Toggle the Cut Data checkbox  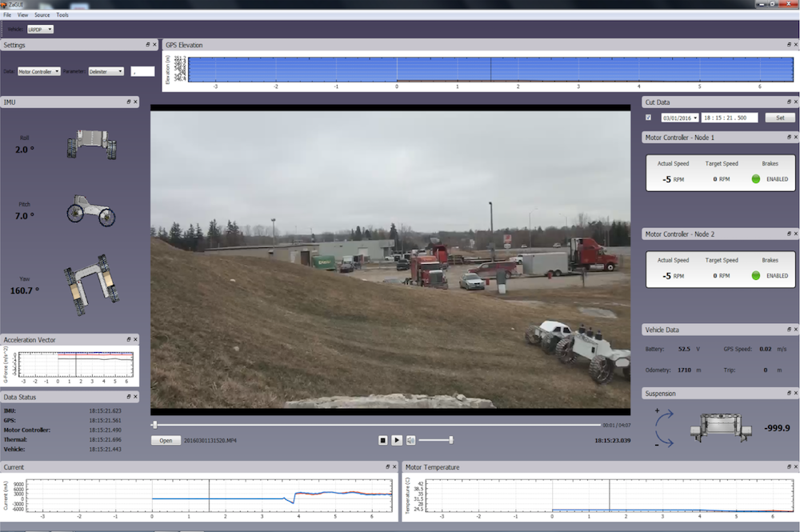pos(649,118)
